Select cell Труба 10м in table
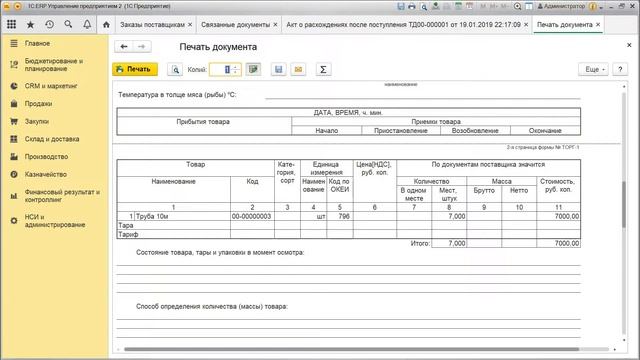Viewport: 640px width, 360px height. point(182,216)
